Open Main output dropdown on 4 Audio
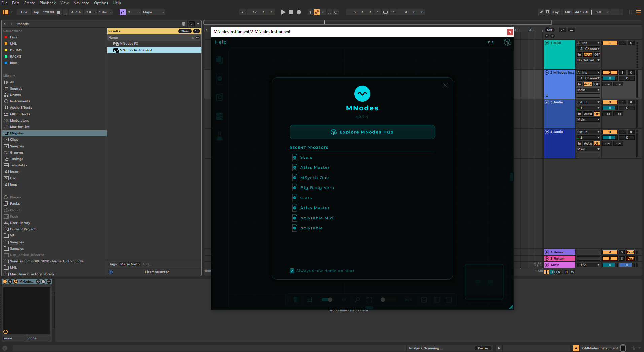The width and height of the screenshot is (644, 352). pos(588,149)
